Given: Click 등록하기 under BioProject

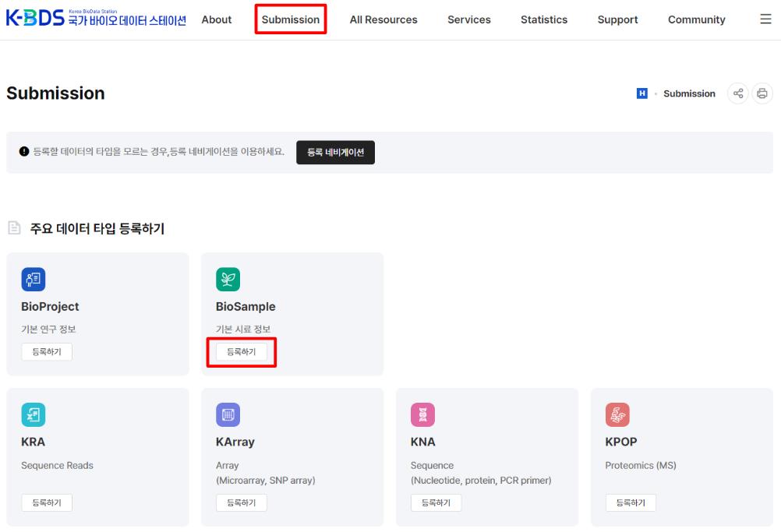Looking at the screenshot, I should tap(46, 353).
